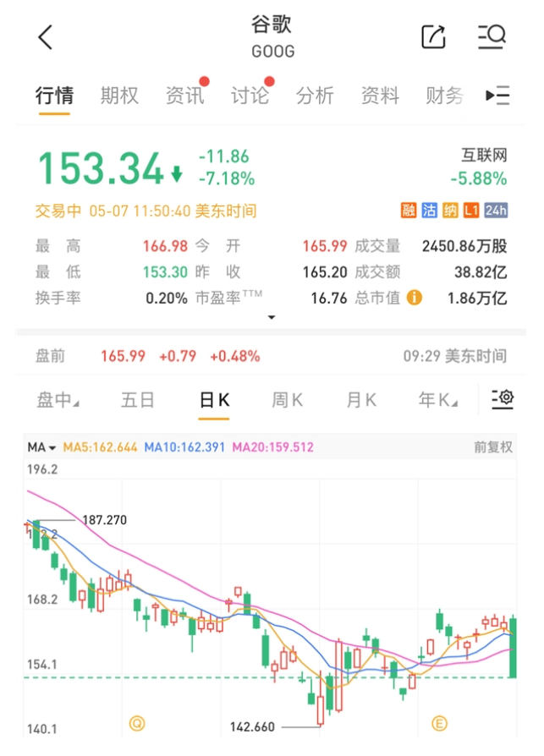Tap the L1 quote level badge
Image resolution: width=544 pixels, height=756 pixels.
(471, 211)
